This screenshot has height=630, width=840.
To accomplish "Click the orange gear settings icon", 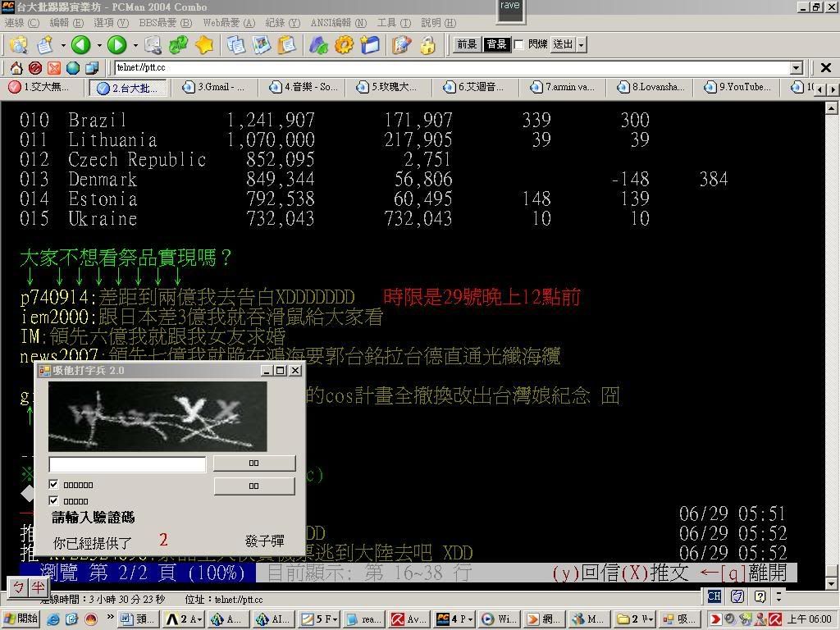I will click(344, 45).
